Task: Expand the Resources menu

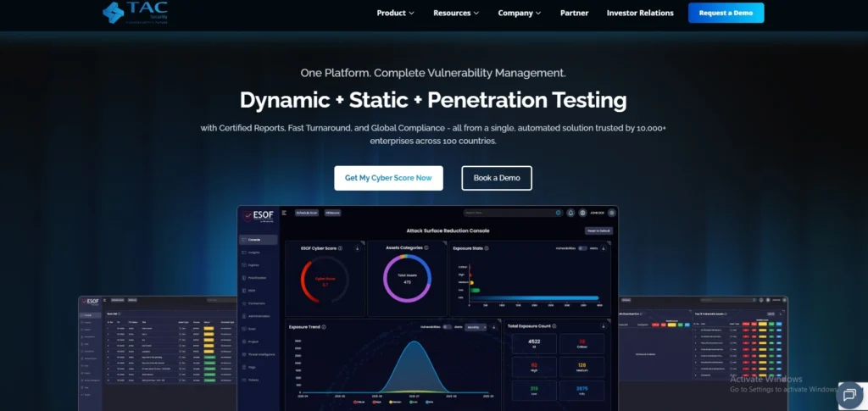Action: coord(456,13)
